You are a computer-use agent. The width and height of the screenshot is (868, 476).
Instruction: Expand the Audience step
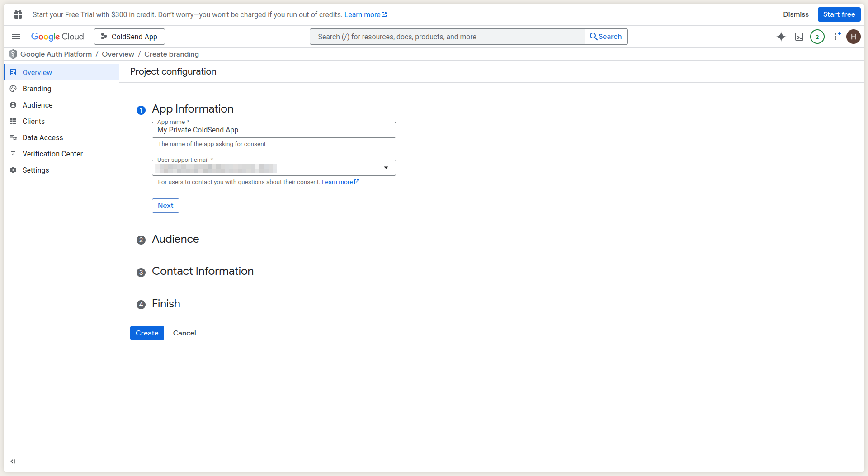pos(175,239)
